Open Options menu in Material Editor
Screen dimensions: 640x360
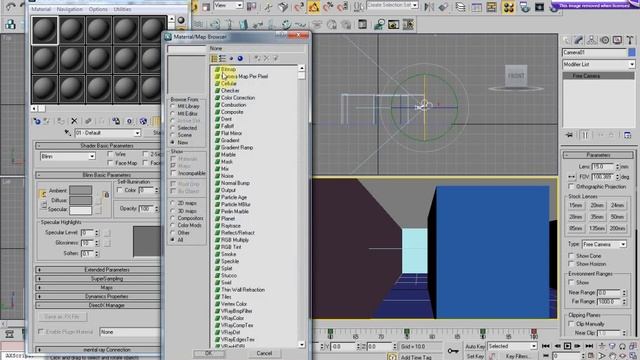98,9
